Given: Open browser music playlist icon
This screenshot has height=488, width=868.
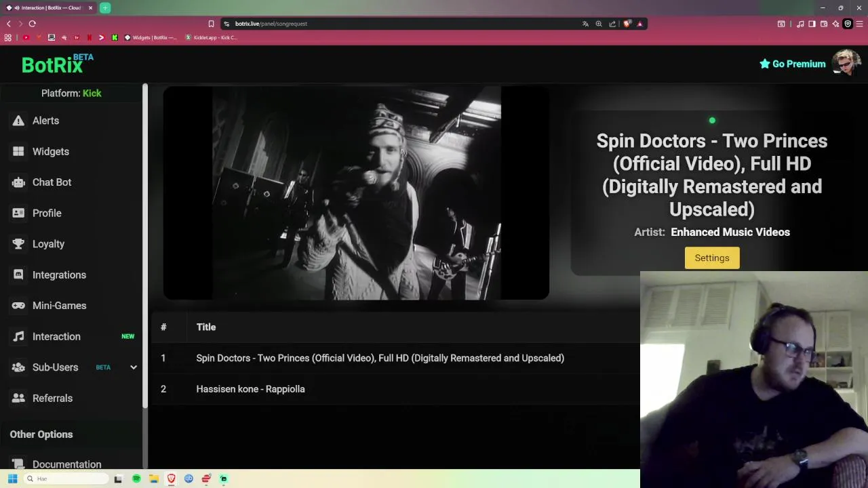Looking at the screenshot, I should coord(800,24).
